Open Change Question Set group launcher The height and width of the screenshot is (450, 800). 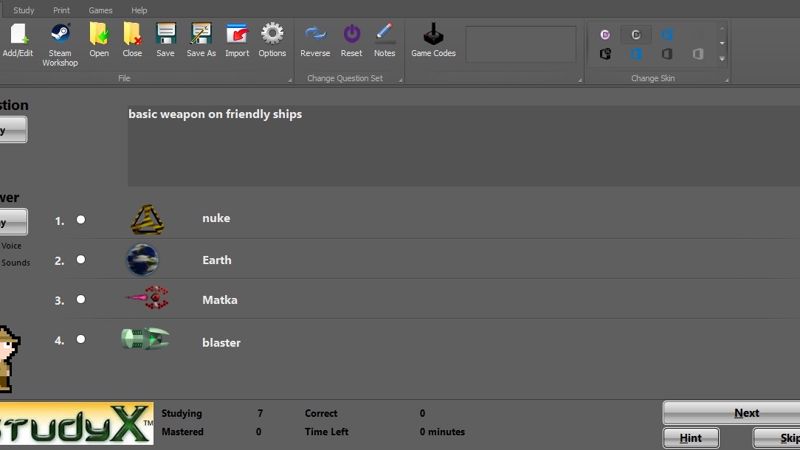pos(401,80)
